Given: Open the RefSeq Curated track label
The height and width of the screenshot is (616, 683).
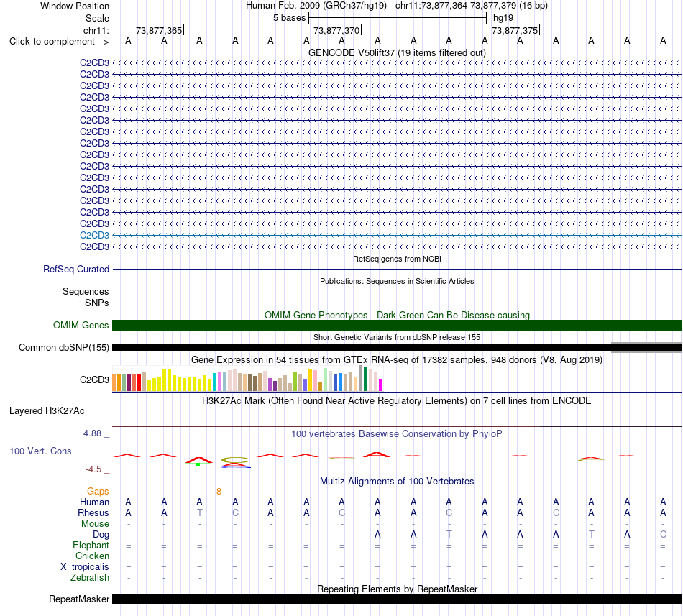Looking at the screenshot, I should point(75,270).
